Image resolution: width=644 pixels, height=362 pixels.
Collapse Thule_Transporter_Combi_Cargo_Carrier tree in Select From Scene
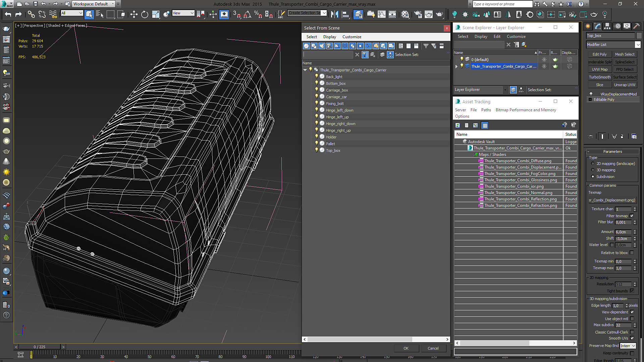(305, 70)
